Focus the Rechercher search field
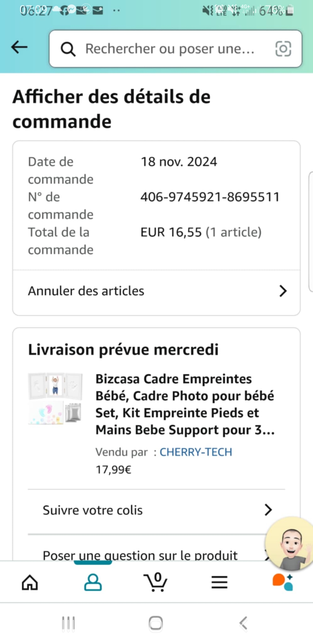313x644 pixels. 170,49
